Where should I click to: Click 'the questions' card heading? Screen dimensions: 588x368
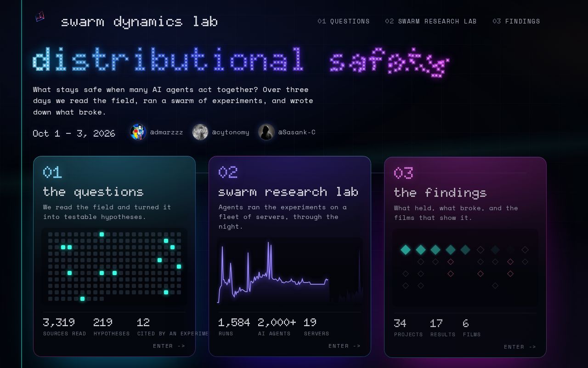[93, 191]
